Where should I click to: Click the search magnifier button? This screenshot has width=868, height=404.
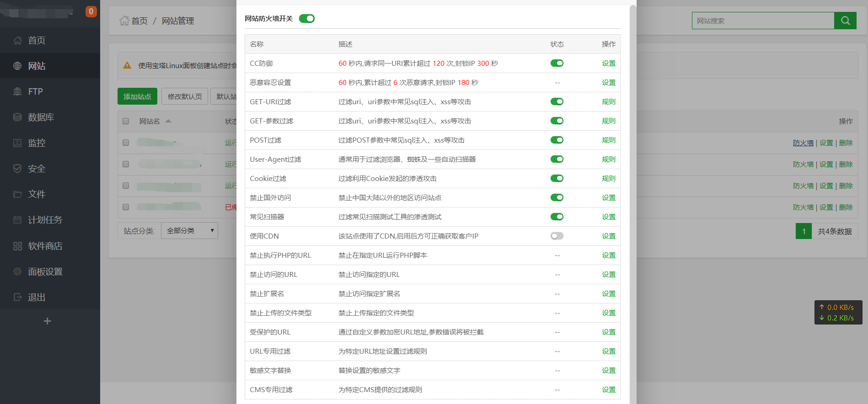[x=845, y=21]
